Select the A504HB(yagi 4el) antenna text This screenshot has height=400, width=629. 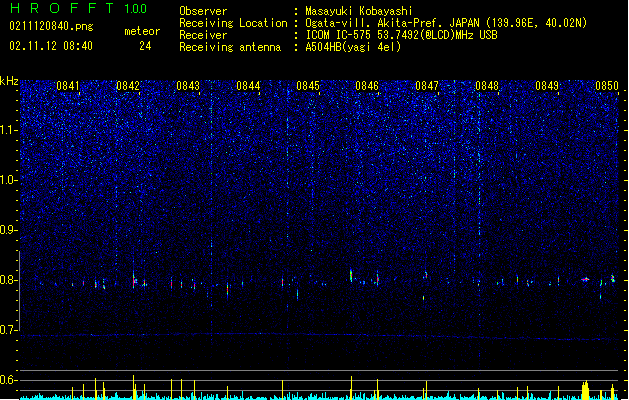(353, 47)
